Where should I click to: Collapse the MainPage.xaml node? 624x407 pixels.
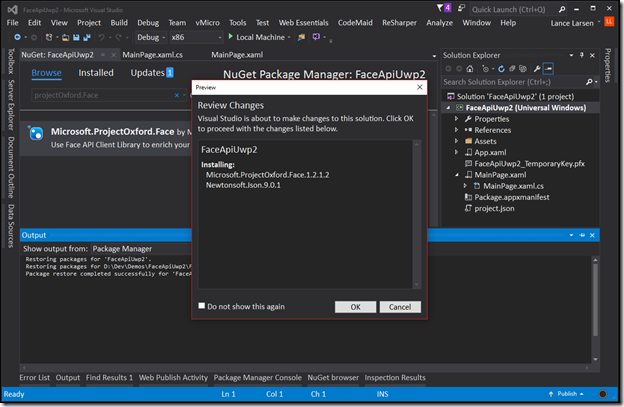pyautogui.click(x=456, y=175)
